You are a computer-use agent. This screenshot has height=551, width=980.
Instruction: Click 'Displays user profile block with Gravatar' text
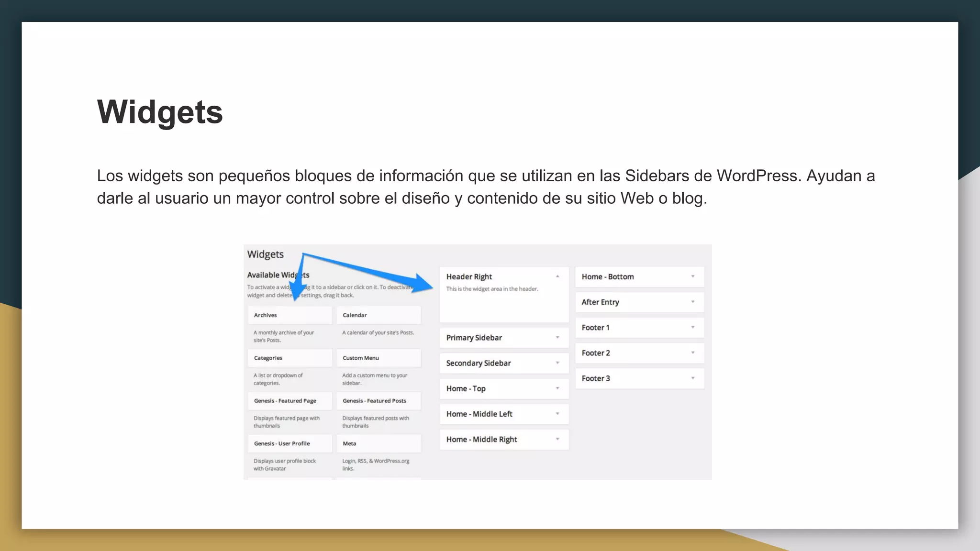pyautogui.click(x=285, y=464)
